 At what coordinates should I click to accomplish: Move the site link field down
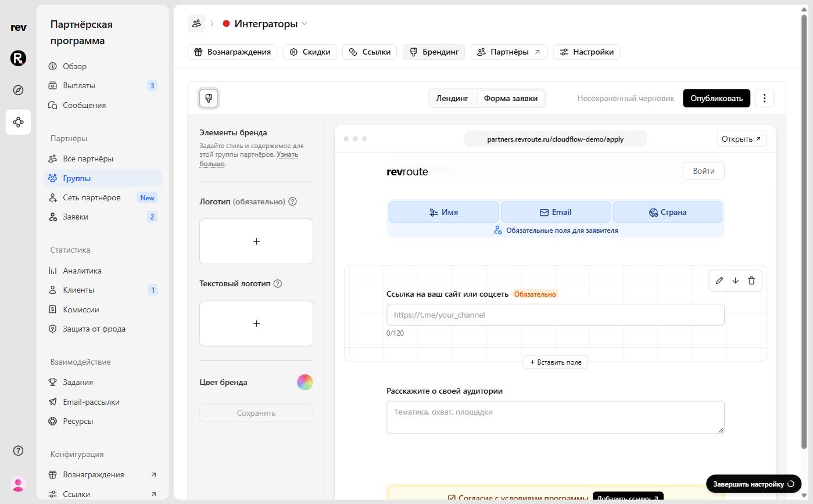(x=735, y=280)
